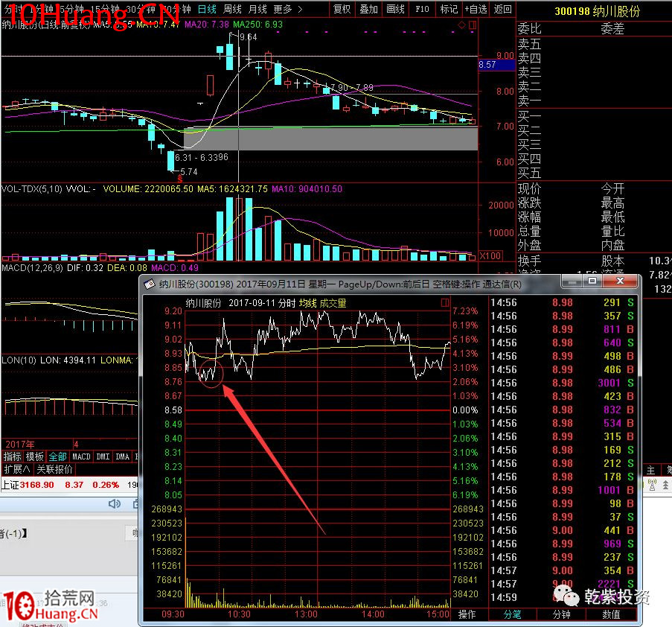
Task: Close the 纳川股份 intraday popup window
Action: pos(620,281)
